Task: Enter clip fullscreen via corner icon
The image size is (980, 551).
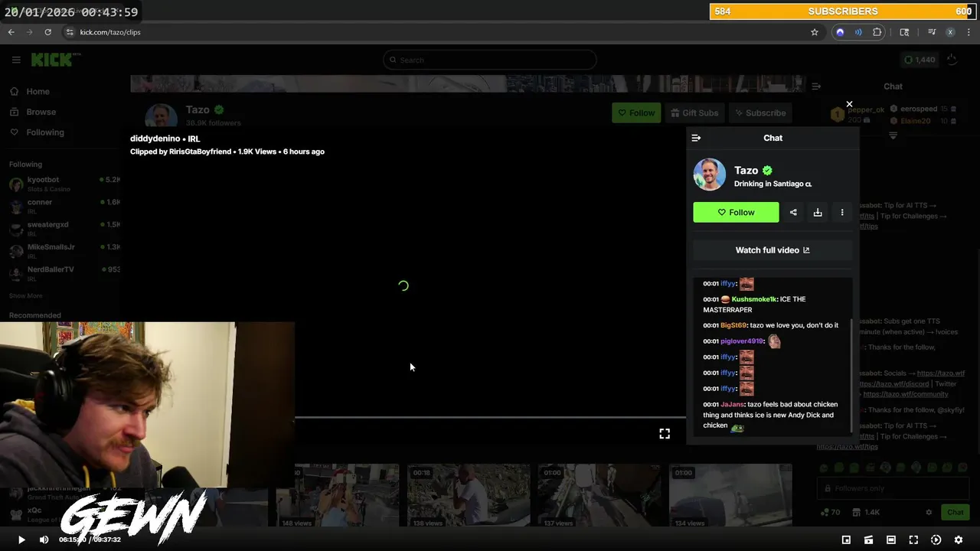Action: (x=665, y=434)
